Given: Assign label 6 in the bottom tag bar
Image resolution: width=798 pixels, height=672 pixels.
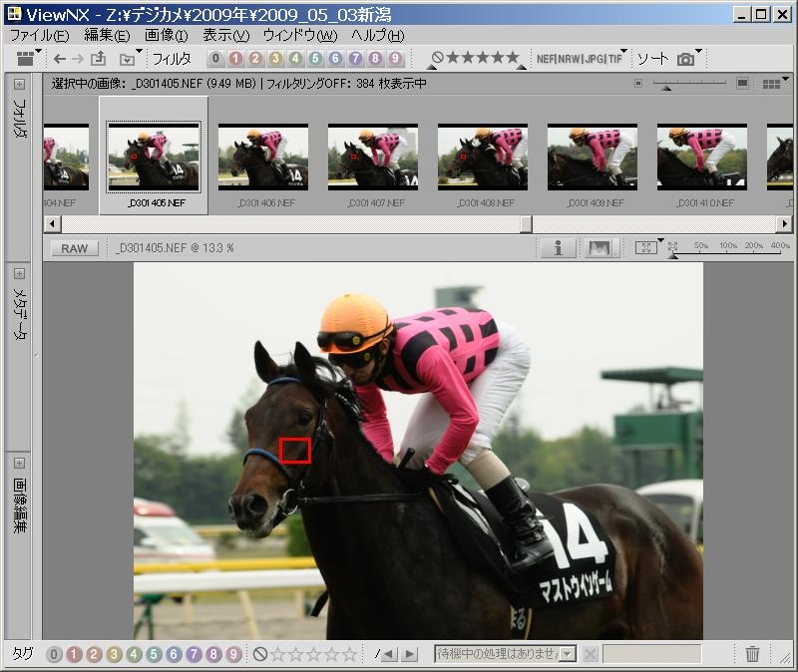Looking at the screenshot, I should point(174,654).
